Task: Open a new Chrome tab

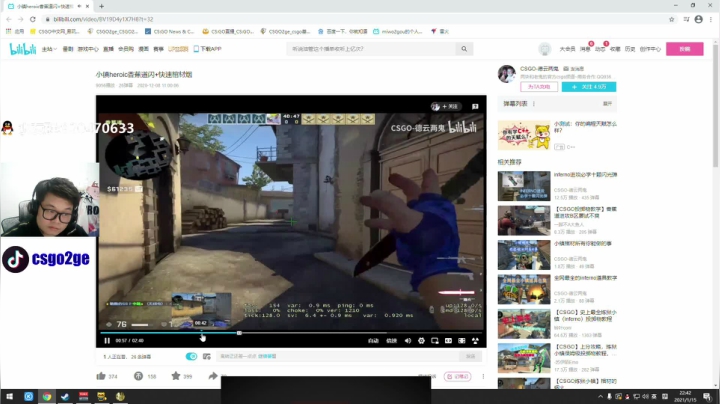Action: coord(101,6)
